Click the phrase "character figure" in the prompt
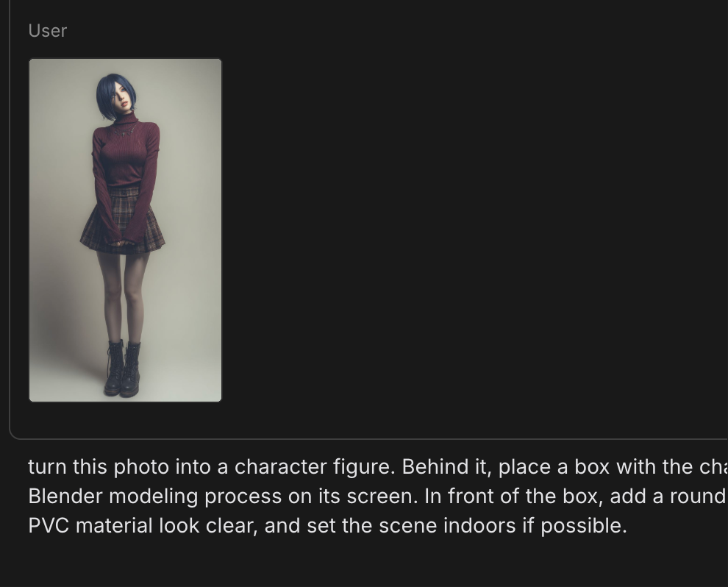This screenshot has height=587, width=728. pyautogui.click(x=314, y=466)
